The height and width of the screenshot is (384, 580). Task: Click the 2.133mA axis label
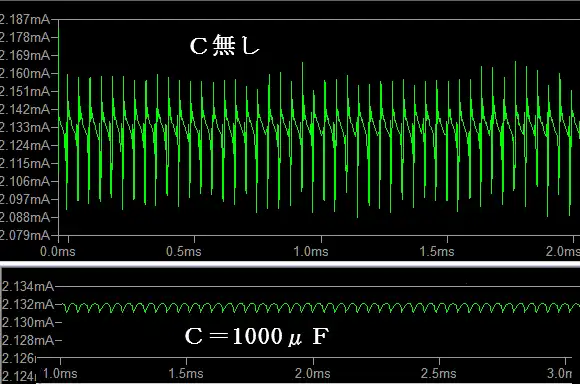(x=25, y=127)
